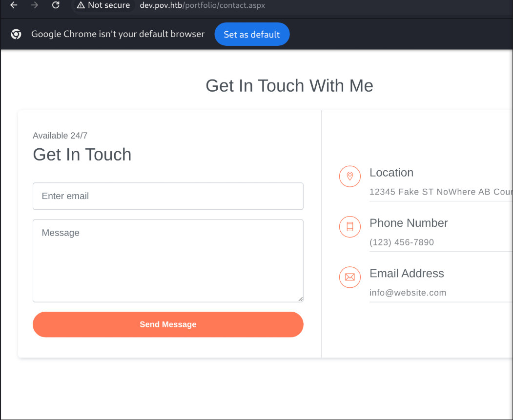This screenshot has width=513, height=420.
Task: Click the Phone Number icon
Action: [350, 227]
